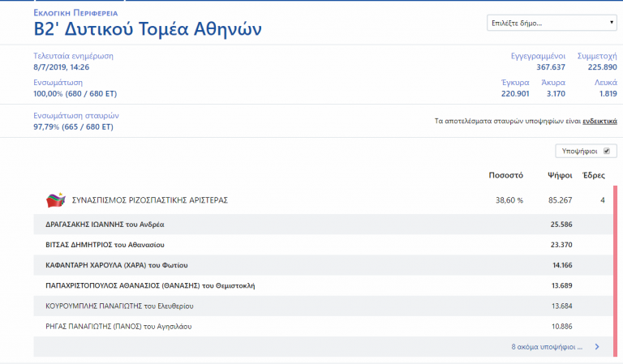Viewport: 623px width, 364px height.
Task: Click the Εγγεγραμμένοι value 367.637
Action: [551, 67]
